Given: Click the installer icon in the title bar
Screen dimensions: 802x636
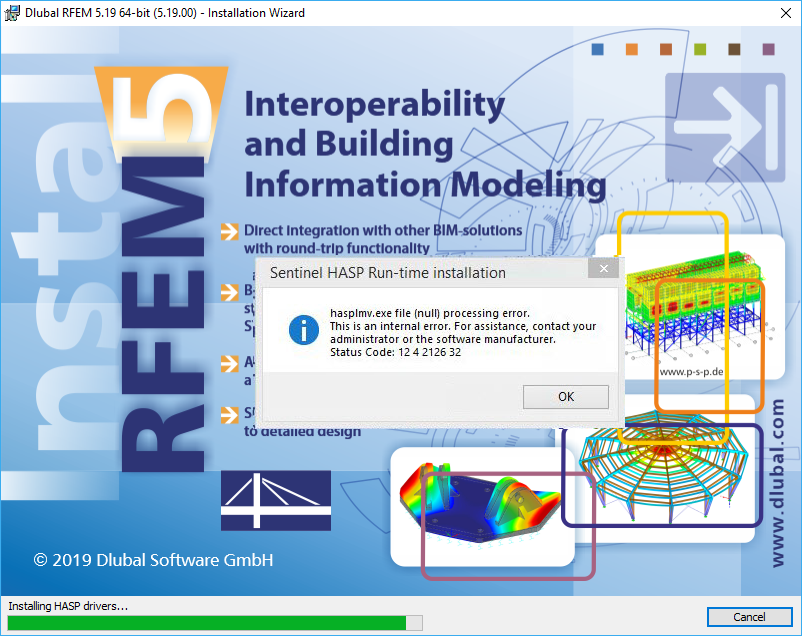Looking at the screenshot, I should [x=12, y=13].
